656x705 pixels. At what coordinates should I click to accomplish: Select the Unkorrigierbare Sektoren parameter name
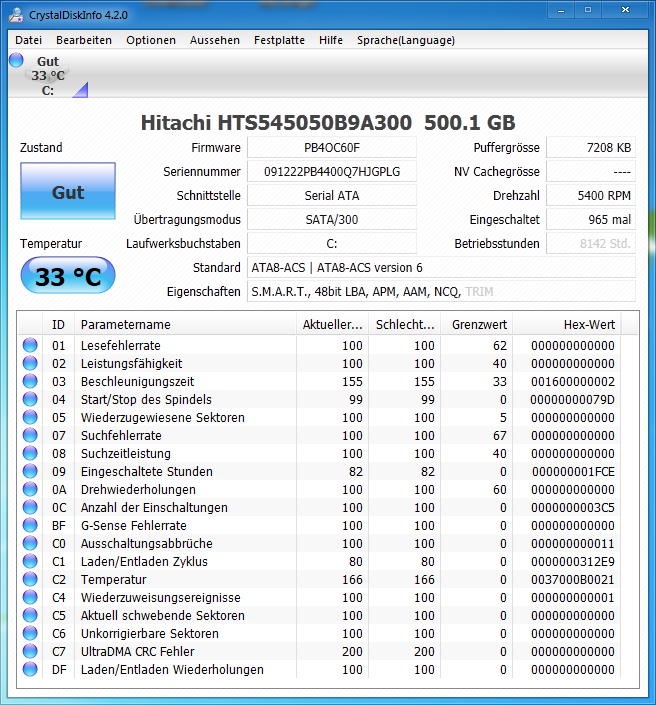coord(149,634)
